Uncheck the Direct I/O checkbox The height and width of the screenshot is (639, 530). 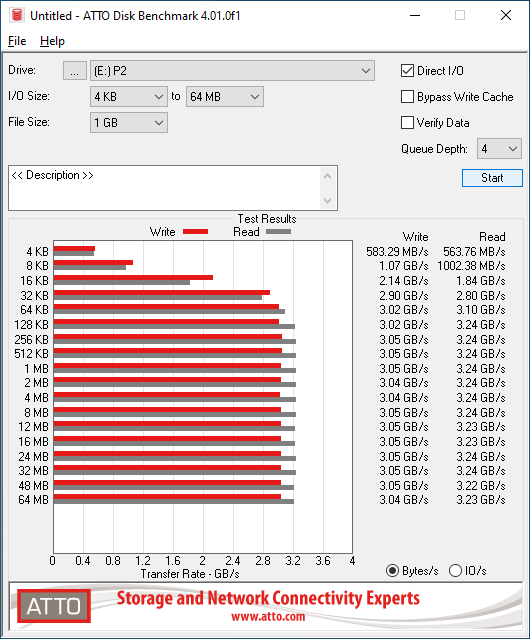tap(407, 71)
